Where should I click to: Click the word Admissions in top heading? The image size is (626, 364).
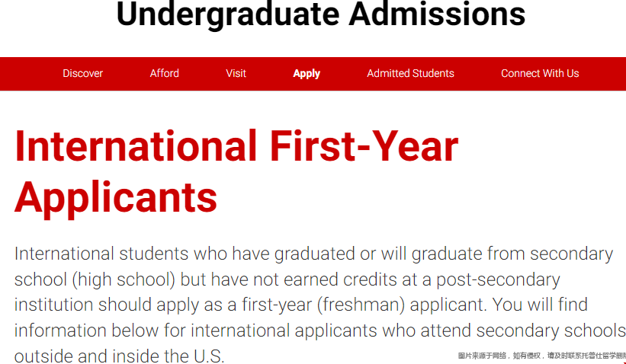click(x=437, y=13)
